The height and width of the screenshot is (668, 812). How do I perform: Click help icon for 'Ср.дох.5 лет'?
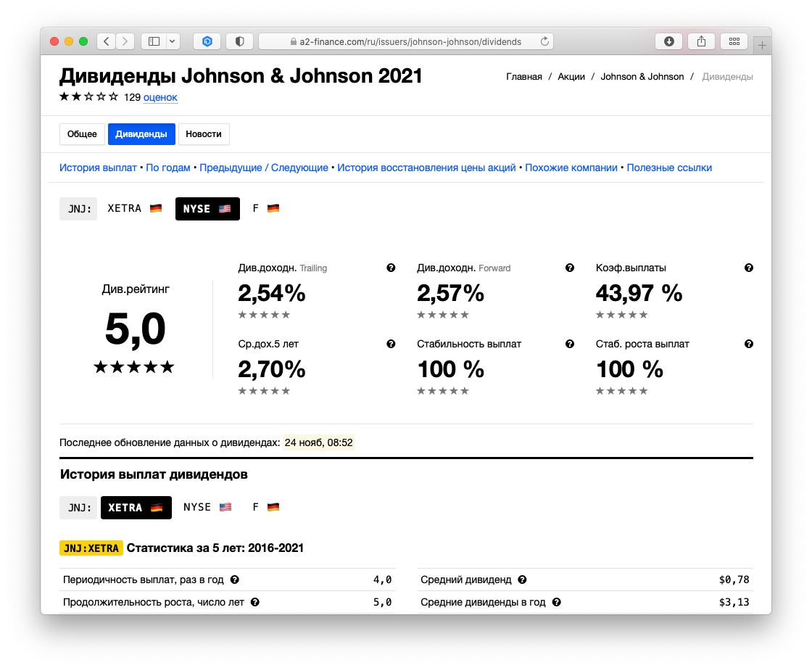click(x=391, y=344)
